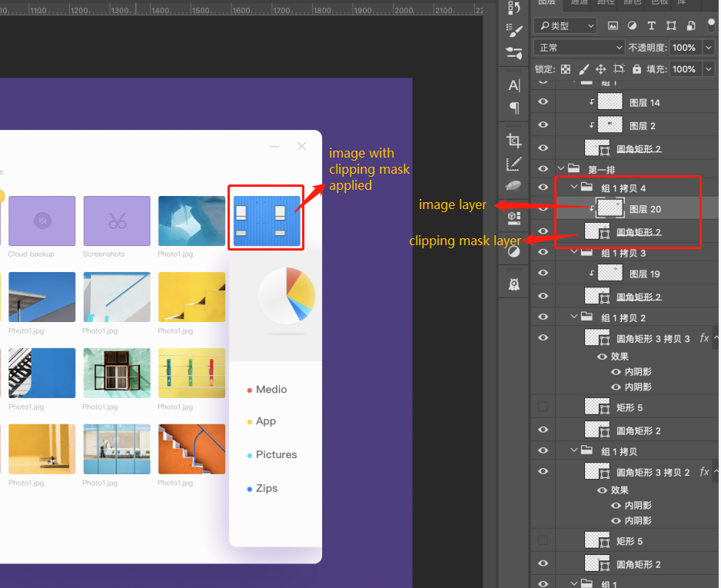Open the Paragraph panel icon

click(x=514, y=108)
